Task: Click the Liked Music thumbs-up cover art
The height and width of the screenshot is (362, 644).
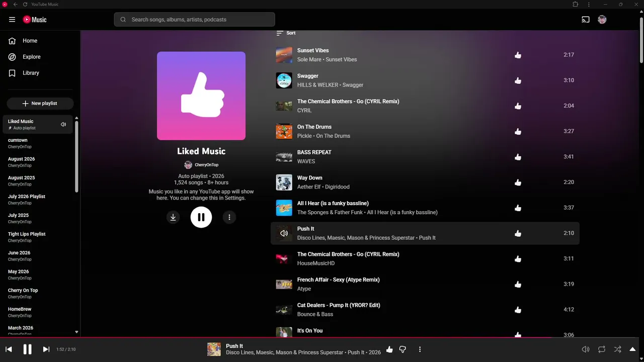Action: coord(201,96)
